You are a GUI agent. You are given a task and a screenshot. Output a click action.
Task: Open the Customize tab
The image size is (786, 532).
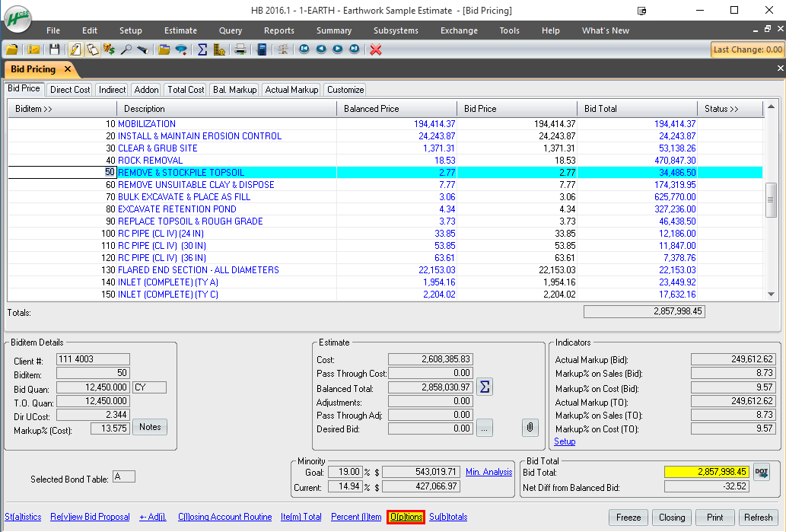tap(345, 90)
